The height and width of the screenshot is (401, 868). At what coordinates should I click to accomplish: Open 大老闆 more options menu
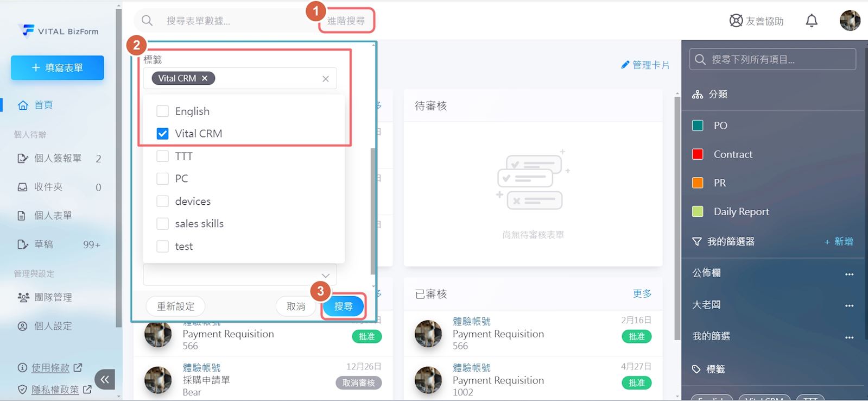[x=849, y=305]
